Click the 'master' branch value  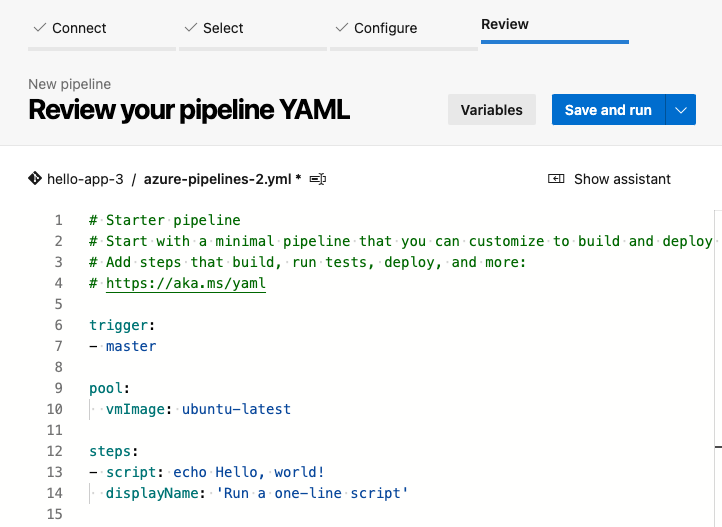(x=131, y=346)
